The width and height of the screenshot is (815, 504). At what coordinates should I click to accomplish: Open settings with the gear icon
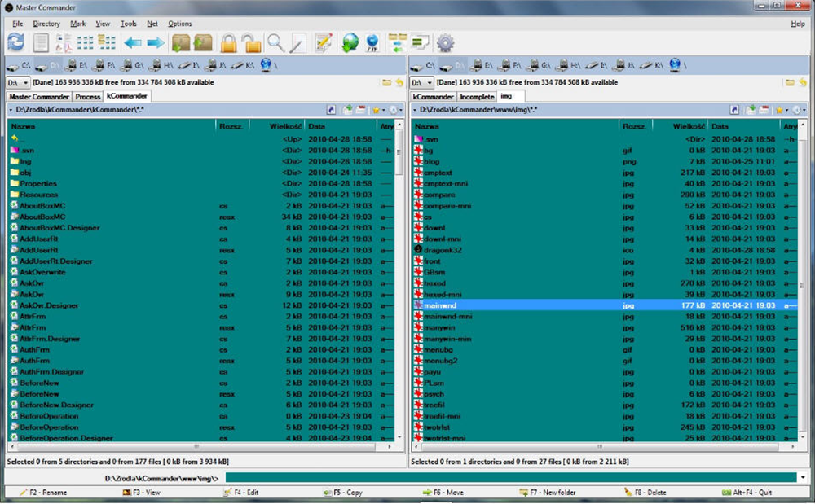[x=446, y=42]
